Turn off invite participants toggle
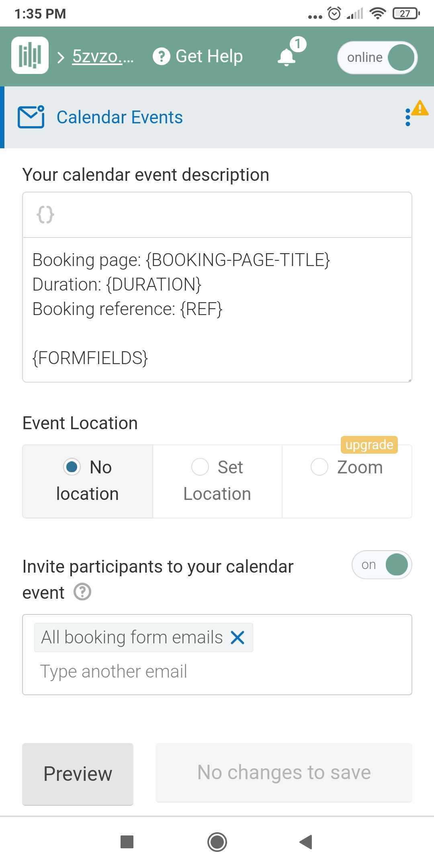 pyautogui.click(x=382, y=565)
